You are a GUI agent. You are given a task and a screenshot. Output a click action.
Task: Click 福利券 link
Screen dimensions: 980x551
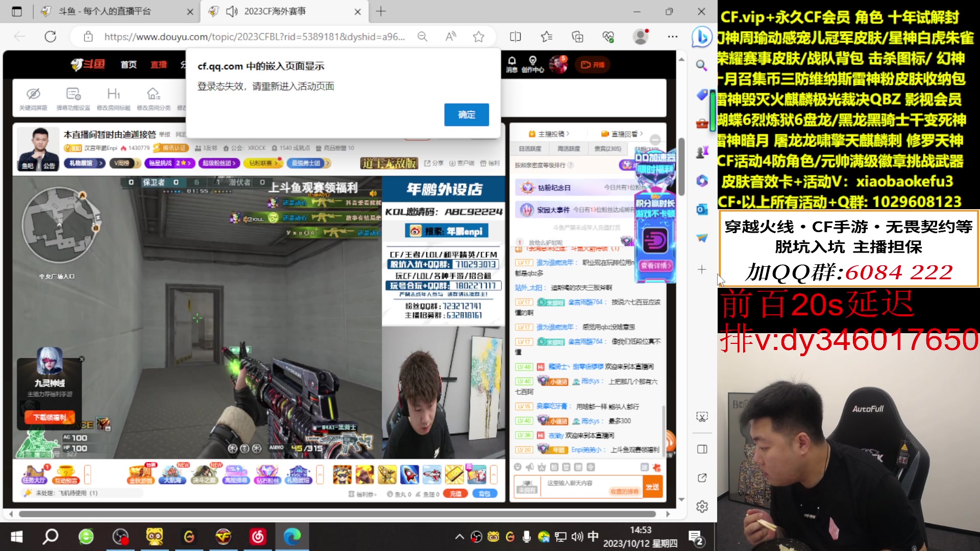coord(362,494)
